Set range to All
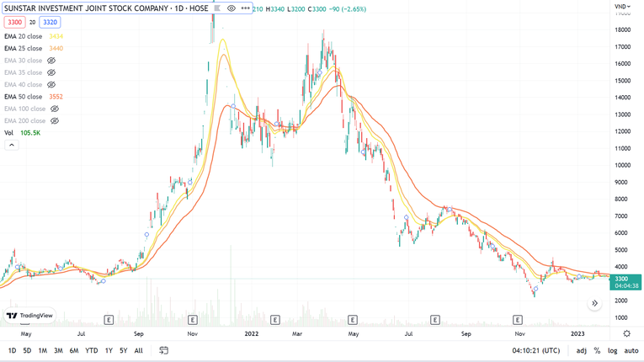644x362 pixels. 138,350
